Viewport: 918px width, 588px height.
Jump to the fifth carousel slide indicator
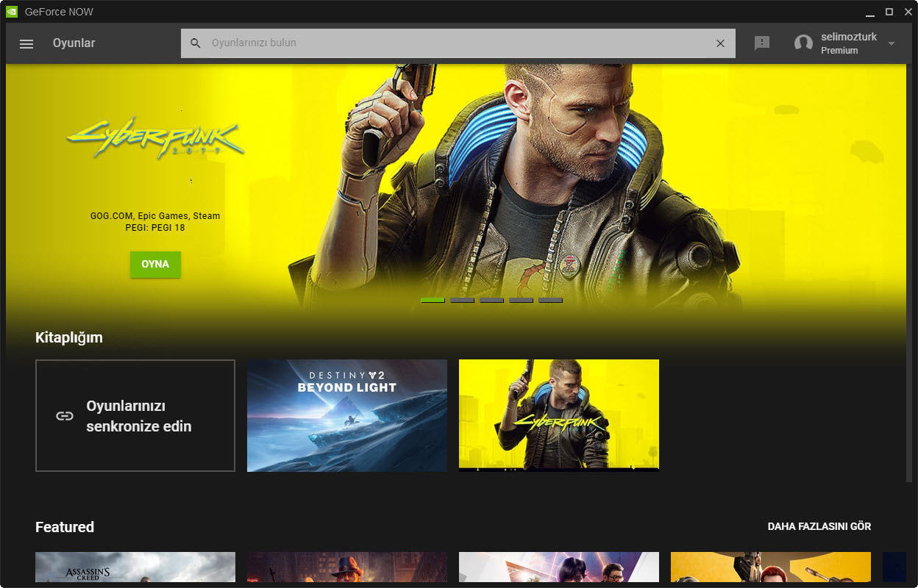(550, 300)
